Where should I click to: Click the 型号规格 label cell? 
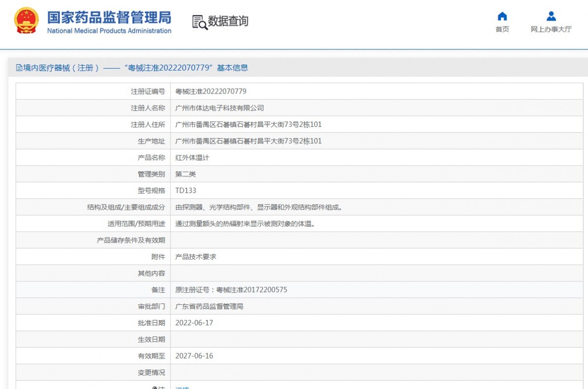(93, 191)
